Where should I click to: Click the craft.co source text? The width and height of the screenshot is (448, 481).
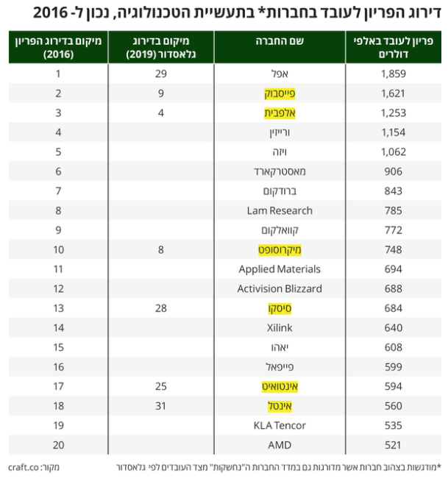pos(24,468)
